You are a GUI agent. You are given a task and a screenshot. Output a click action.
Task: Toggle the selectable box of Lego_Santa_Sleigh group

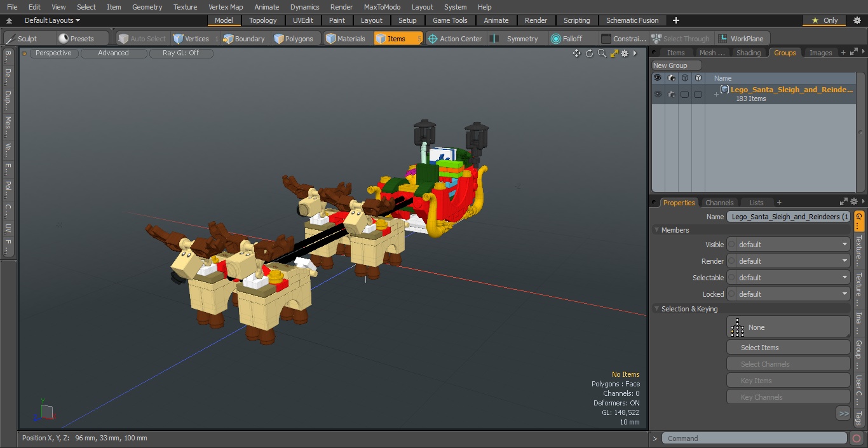[684, 94]
